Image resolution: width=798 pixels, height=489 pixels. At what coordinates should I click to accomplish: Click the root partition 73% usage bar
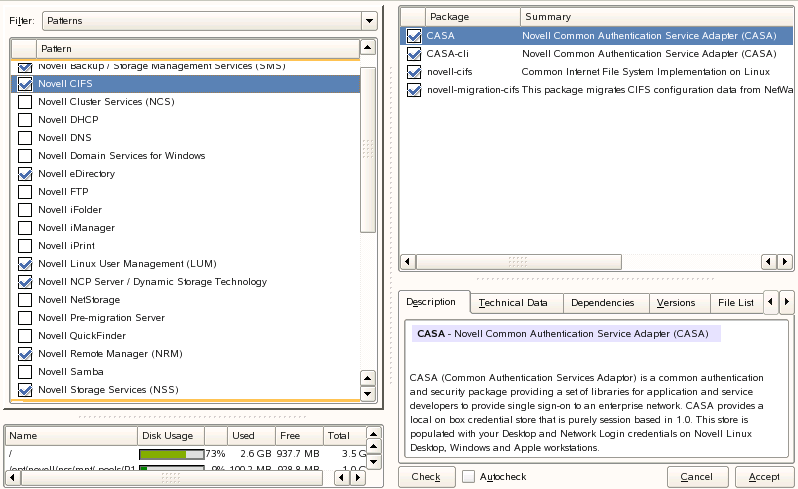(x=172, y=454)
